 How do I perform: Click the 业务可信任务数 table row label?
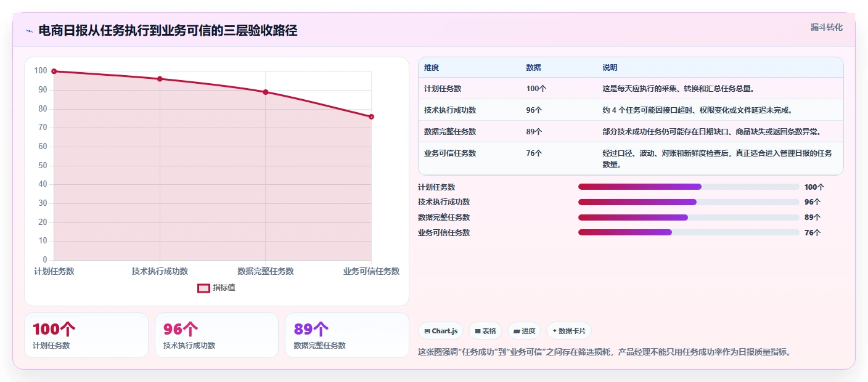(x=450, y=153)
